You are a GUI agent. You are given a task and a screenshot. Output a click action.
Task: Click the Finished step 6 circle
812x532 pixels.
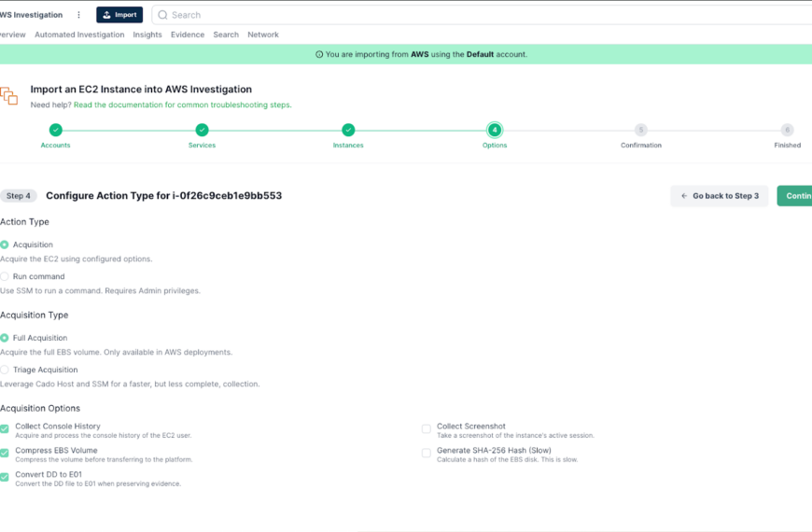point(787,130)
